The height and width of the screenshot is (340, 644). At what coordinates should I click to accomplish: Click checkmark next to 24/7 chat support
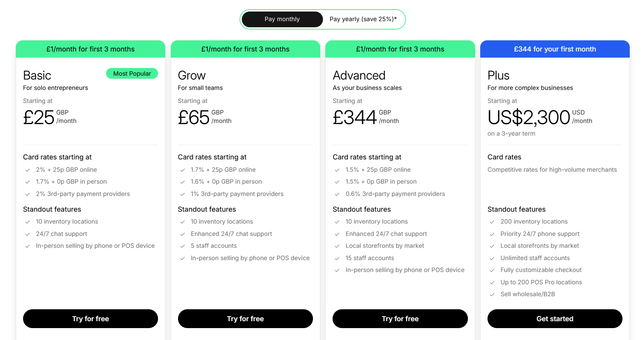tap(28, 234)
